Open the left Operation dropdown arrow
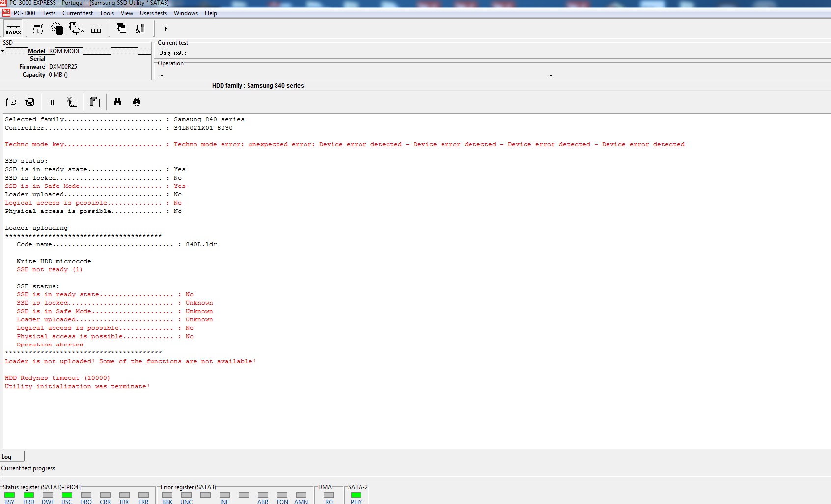This screenshot has width=831, height=504. click(162, 76)
